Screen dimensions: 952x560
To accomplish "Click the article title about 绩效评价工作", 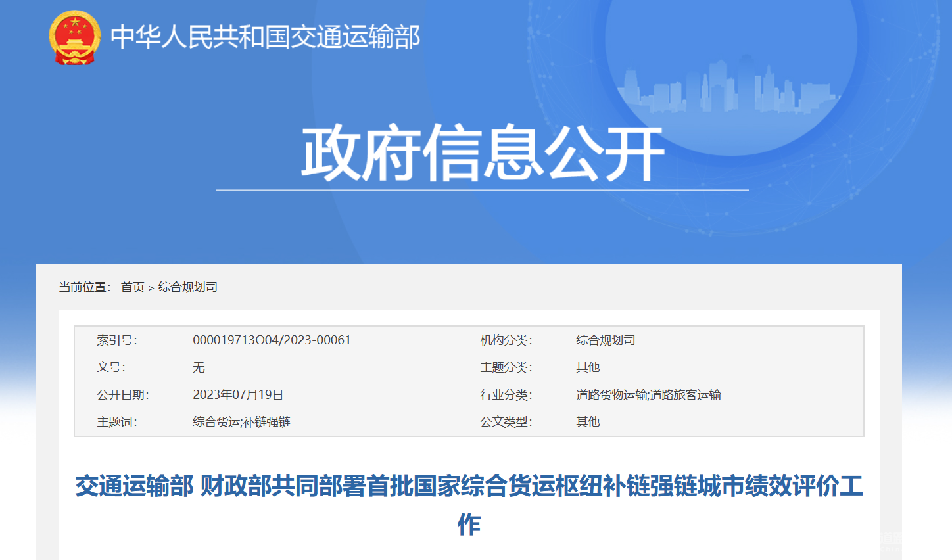I will pos(469,505).
